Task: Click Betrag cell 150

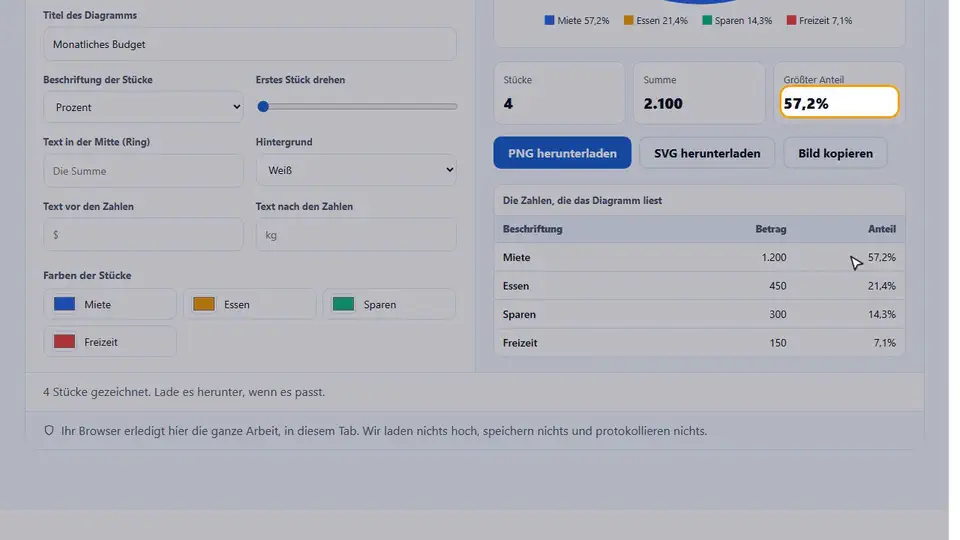Action: (x=778, y=343)
